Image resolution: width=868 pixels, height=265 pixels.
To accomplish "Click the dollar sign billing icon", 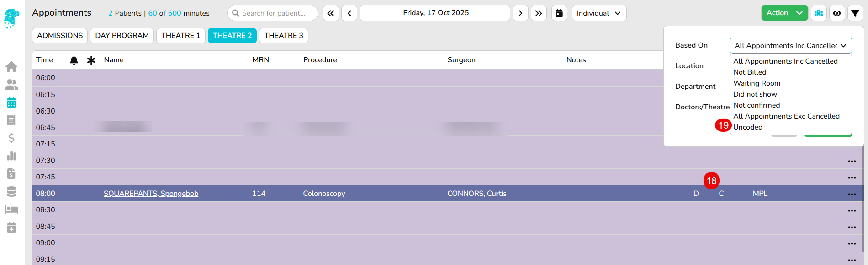I will (x=11, y=138).
